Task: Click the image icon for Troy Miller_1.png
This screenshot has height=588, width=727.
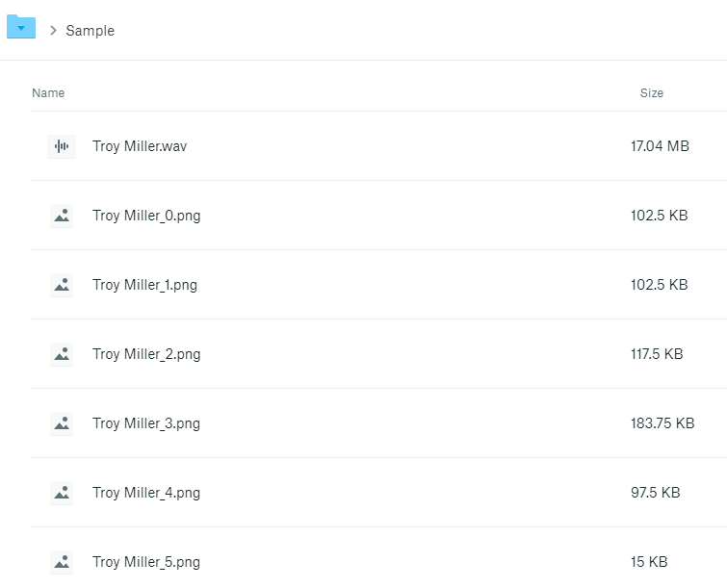Action: 62,285
